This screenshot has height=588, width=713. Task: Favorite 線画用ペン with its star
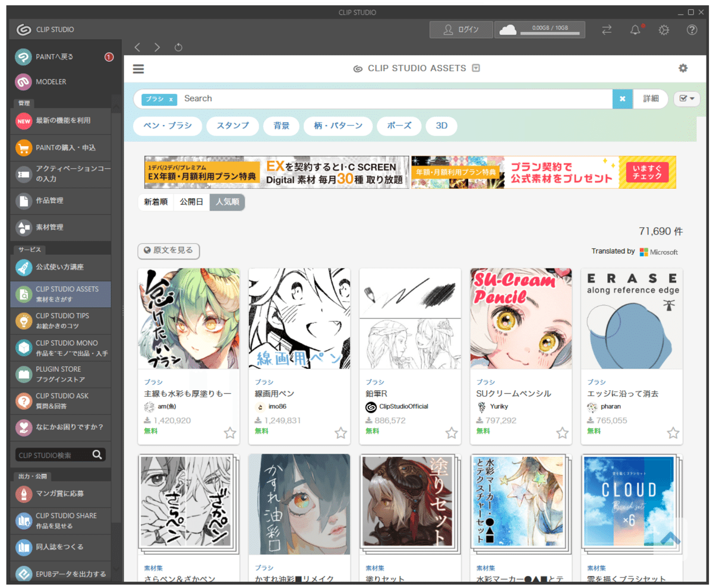(x=340, y=433)
